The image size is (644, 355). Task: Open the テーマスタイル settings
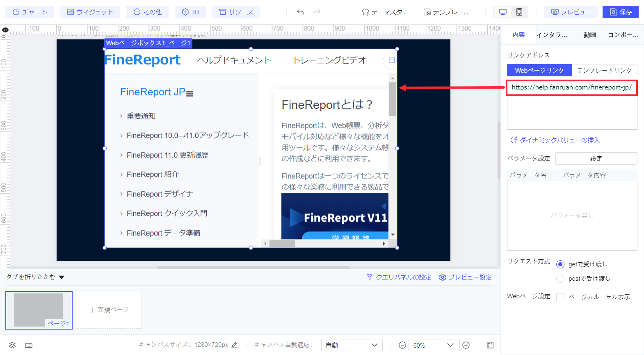(x=384, y=12)
